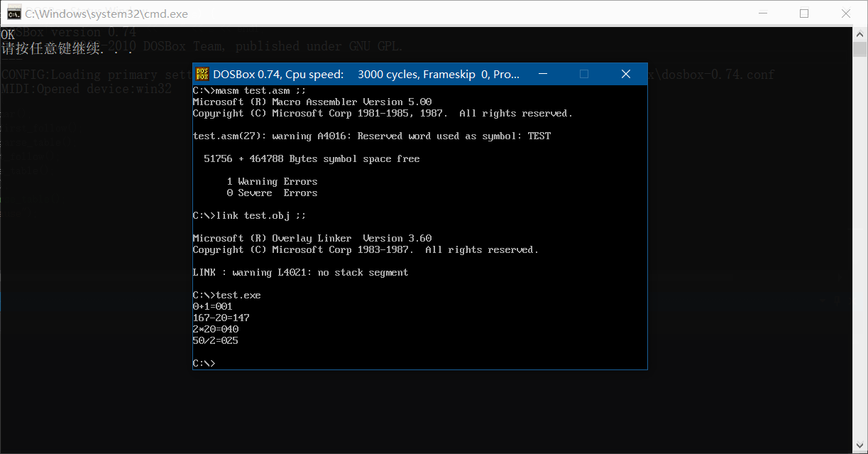Screen dimensions: 868x454
Task: Click the cmd.exe title bar icon
Action: 13,13
